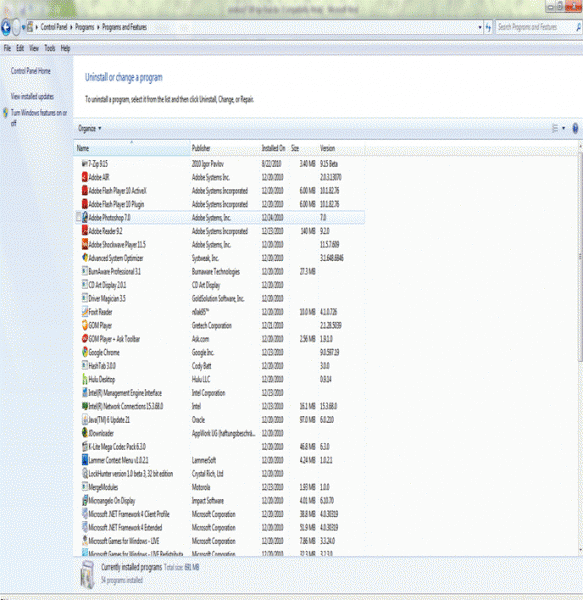Image resolution: width=583 pixels, height=600 pixels.
Task: Click Adobe Flash Player 10 ActiveX icon
Action: 85,191
